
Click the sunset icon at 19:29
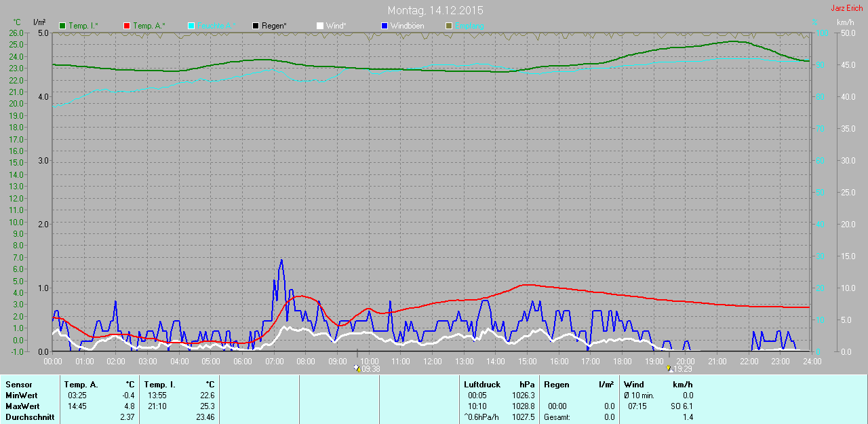click(x=670, y=368)
